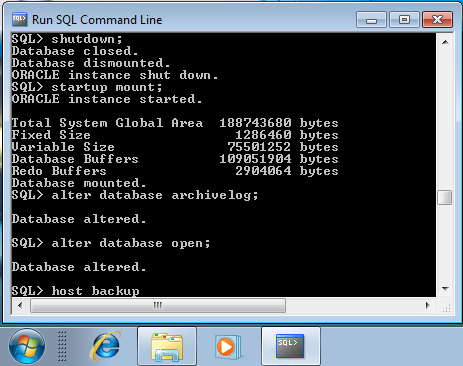Click the 'Database mounted.' line
The width and height of the screenshot is (463, 366).
pos(79,183)
